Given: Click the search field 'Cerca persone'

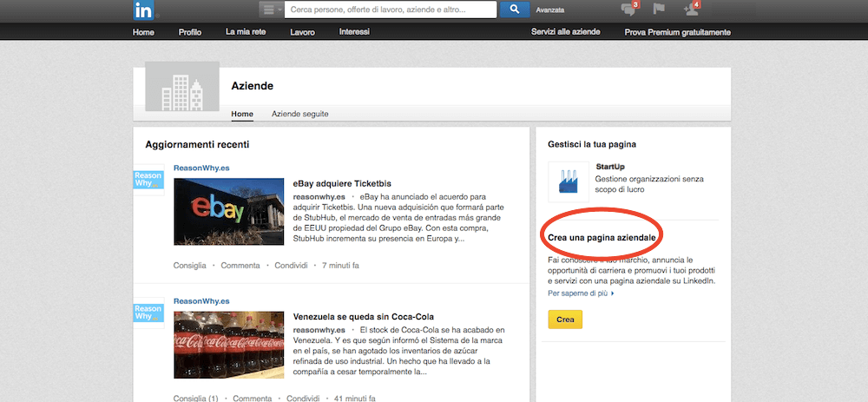Looking at the screenshot, I should pos(391,10).
